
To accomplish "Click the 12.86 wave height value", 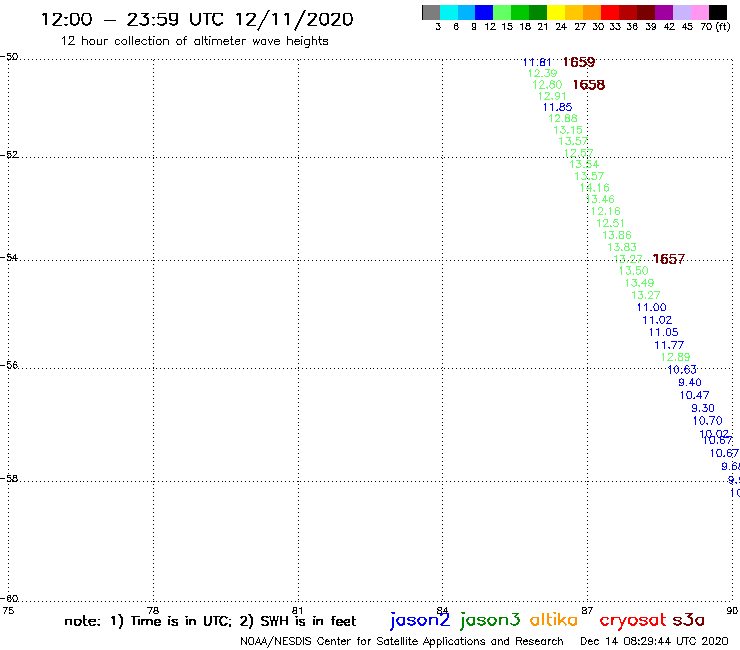I will (x=563, y=118).
